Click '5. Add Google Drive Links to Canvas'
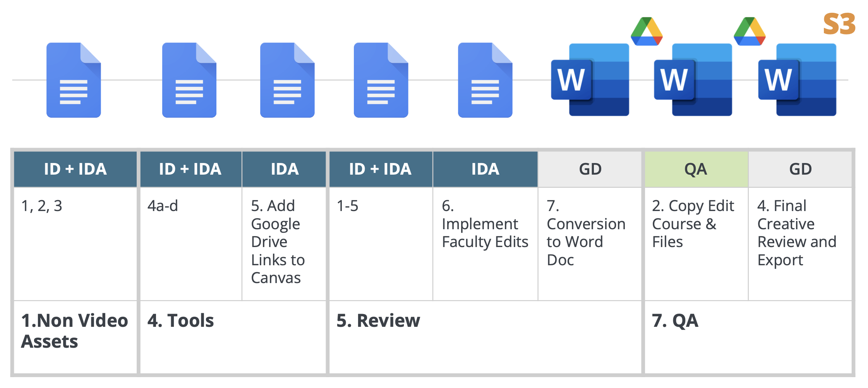 284,244
